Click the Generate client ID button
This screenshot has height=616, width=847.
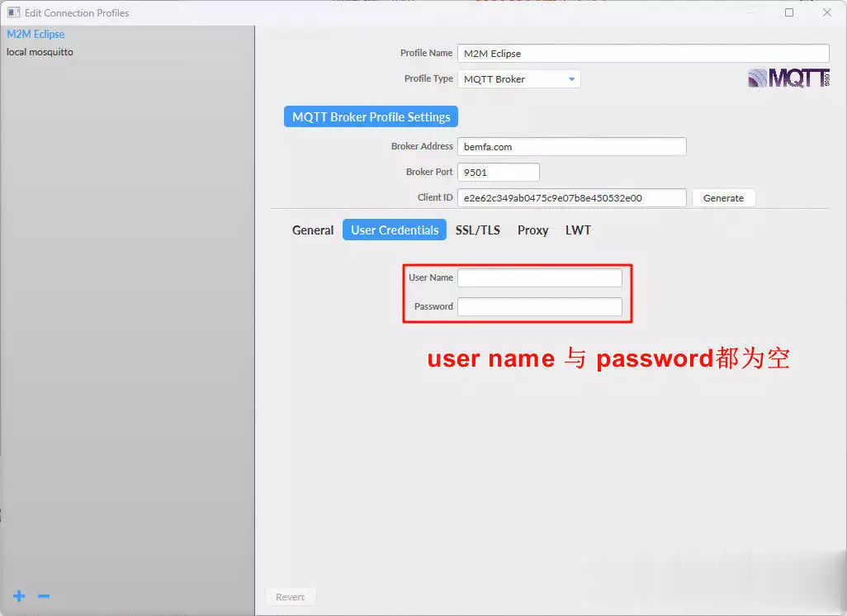[x=723, y=198]
